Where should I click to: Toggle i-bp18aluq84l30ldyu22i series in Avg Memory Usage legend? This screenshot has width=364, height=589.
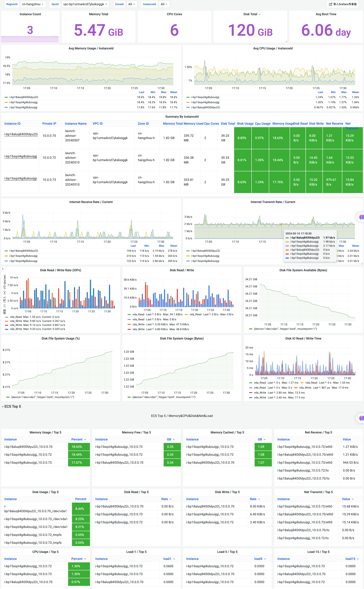tap(24, 97)
